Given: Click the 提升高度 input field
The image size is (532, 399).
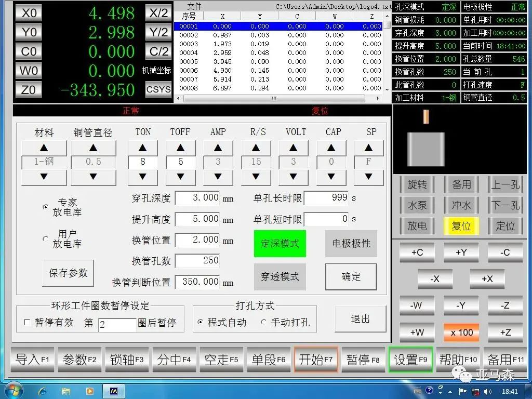Looking at the screenshot, I should pyautogui.click(x=197, y=219).
